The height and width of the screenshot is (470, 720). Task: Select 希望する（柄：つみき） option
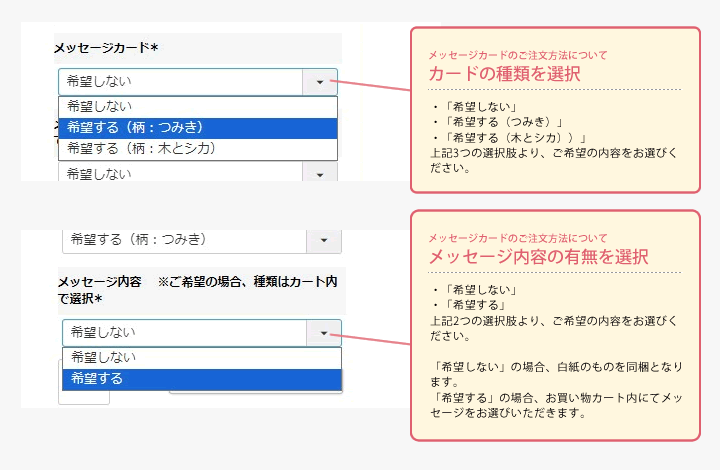(198, 128)
